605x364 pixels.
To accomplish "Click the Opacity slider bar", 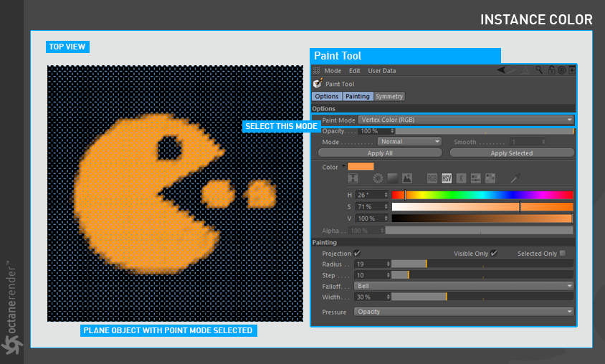I will pyautogui.click(x=485, y=131).
